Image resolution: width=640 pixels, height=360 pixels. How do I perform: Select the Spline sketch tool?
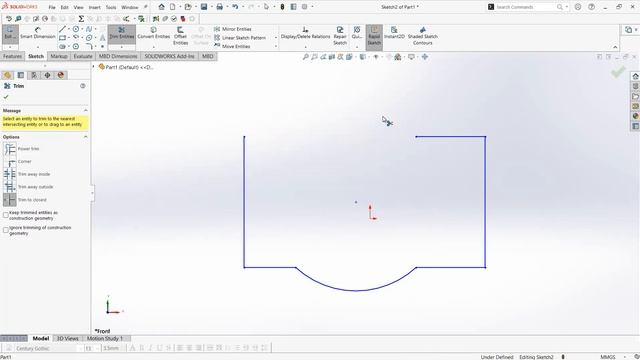(89, 29)
